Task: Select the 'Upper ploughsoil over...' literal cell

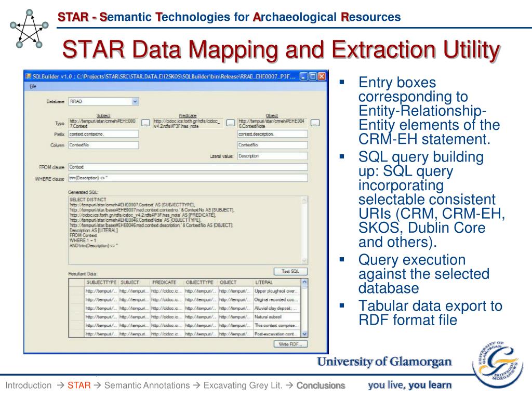Action: (277, 291)
